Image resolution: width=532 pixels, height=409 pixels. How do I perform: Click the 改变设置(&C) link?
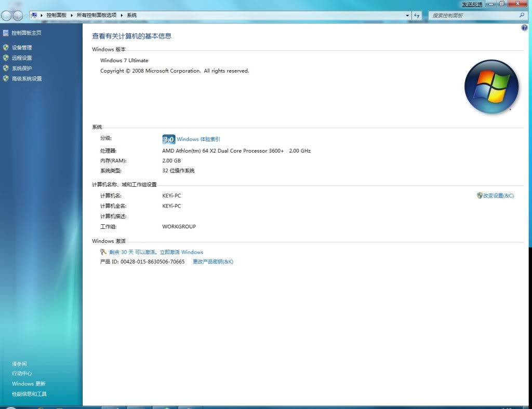click(498, 196)
